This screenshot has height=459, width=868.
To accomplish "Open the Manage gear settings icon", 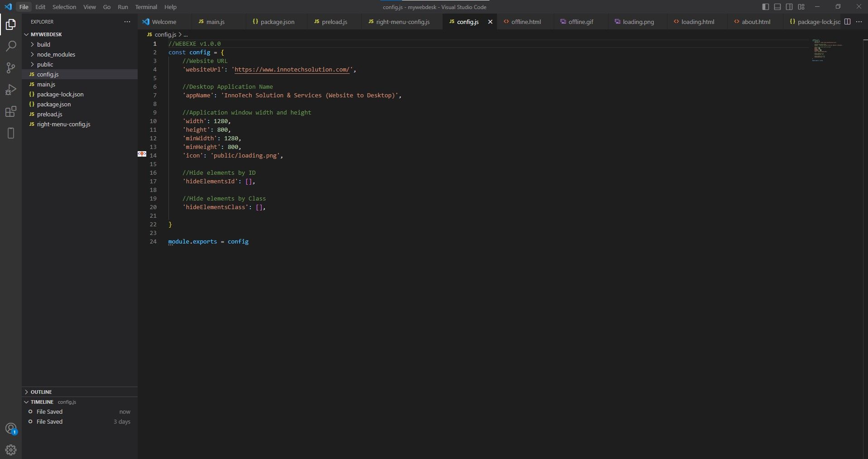I will tap(11, 449).
